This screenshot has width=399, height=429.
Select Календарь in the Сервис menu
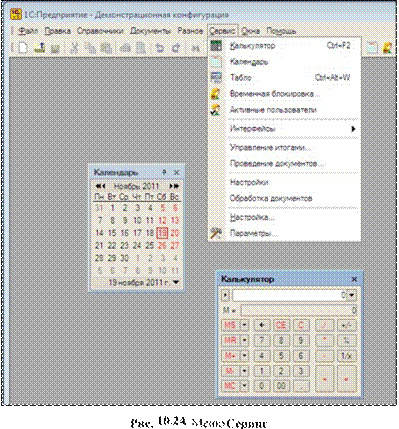click(249, 62)
